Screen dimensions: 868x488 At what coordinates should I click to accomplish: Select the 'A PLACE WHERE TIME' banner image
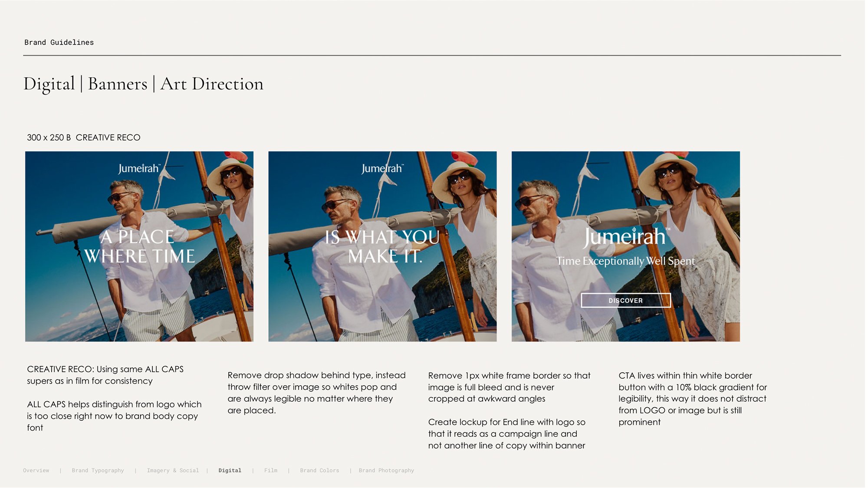[x=139, y=246]
